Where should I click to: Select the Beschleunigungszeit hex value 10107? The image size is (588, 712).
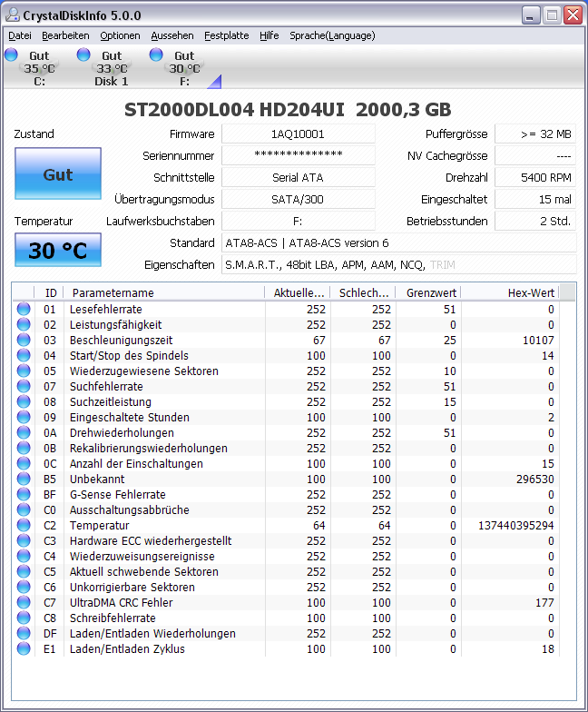click(x=538, y=340)
